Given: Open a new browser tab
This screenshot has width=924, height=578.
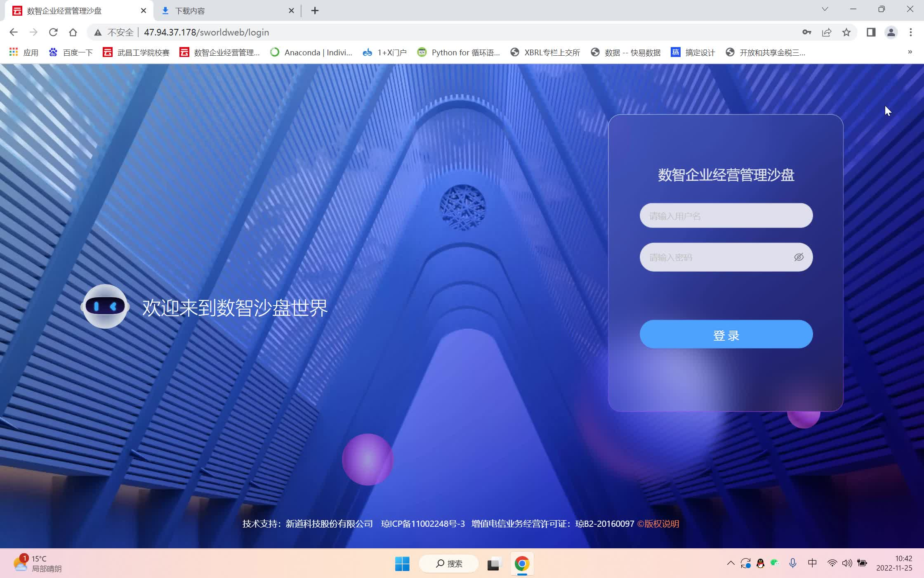Looking at the screenshot, I should point(315,11).
